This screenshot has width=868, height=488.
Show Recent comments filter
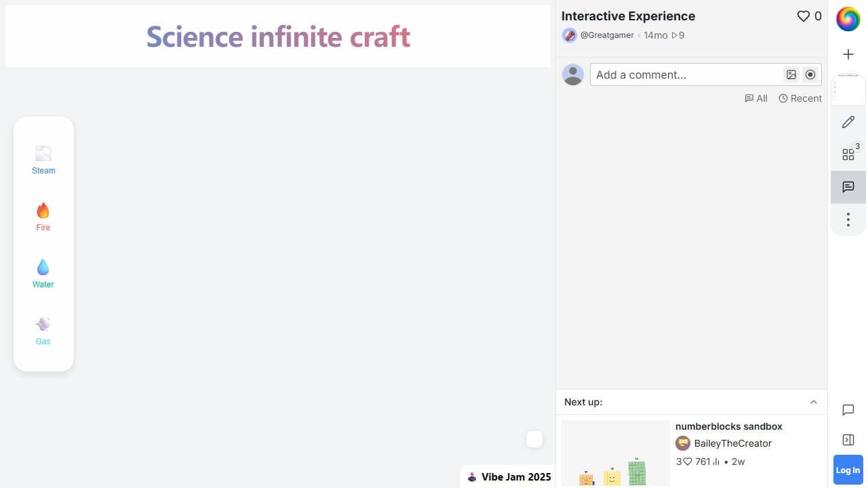pyautogui.click(x=800, y=98)
